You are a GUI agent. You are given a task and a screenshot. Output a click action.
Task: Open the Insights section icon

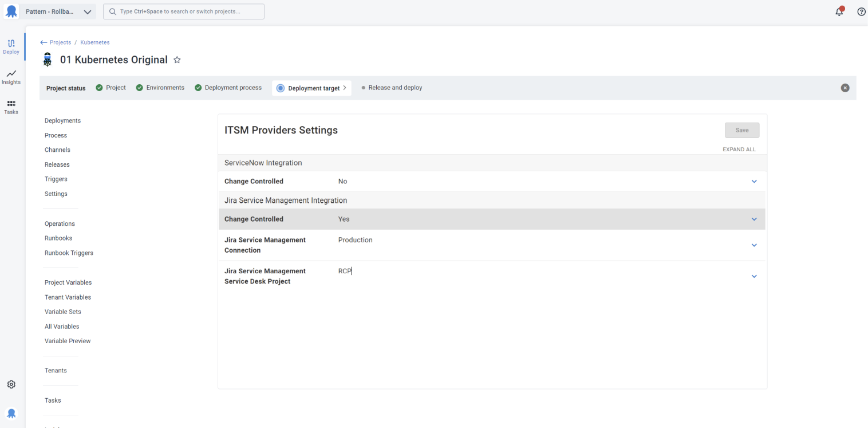point(11,77)
